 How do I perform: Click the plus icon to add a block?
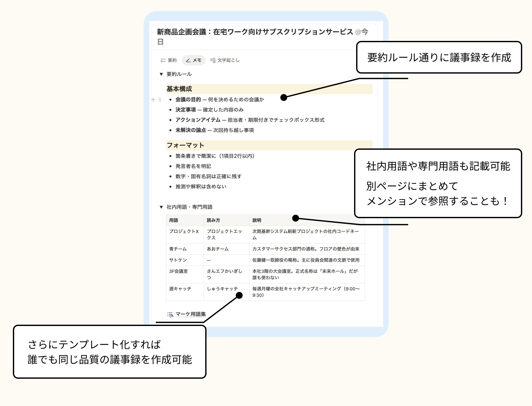click(x=153, y=100)
